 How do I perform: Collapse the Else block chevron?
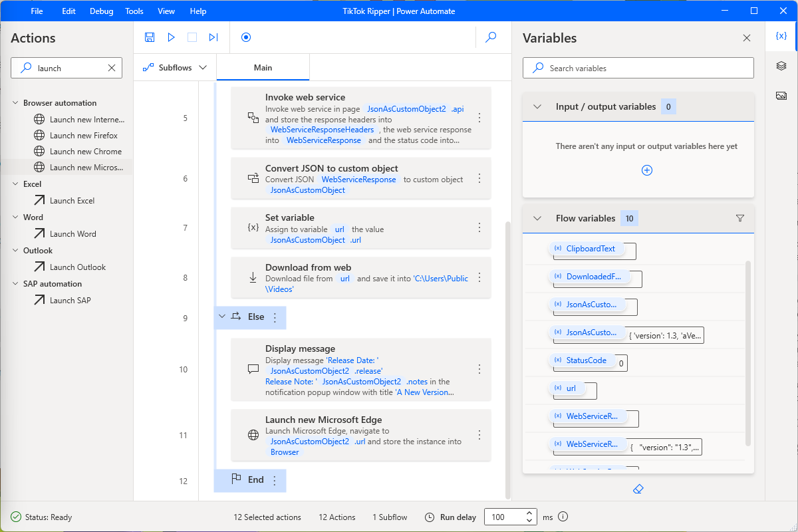click(x=222, y=317)
